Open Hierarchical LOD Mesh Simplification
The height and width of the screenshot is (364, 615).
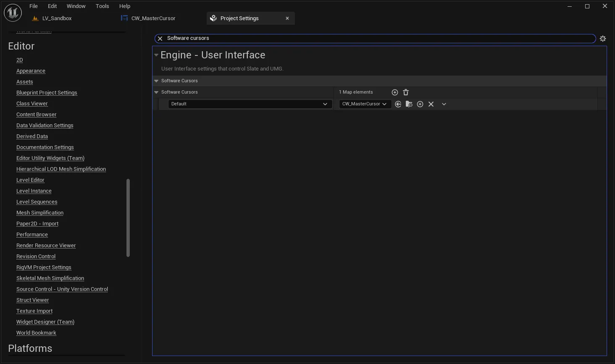click(x=61, y=169)
